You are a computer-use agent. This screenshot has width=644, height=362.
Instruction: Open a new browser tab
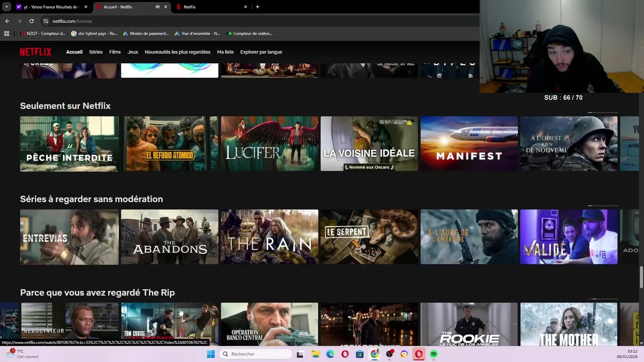[258, 7]
